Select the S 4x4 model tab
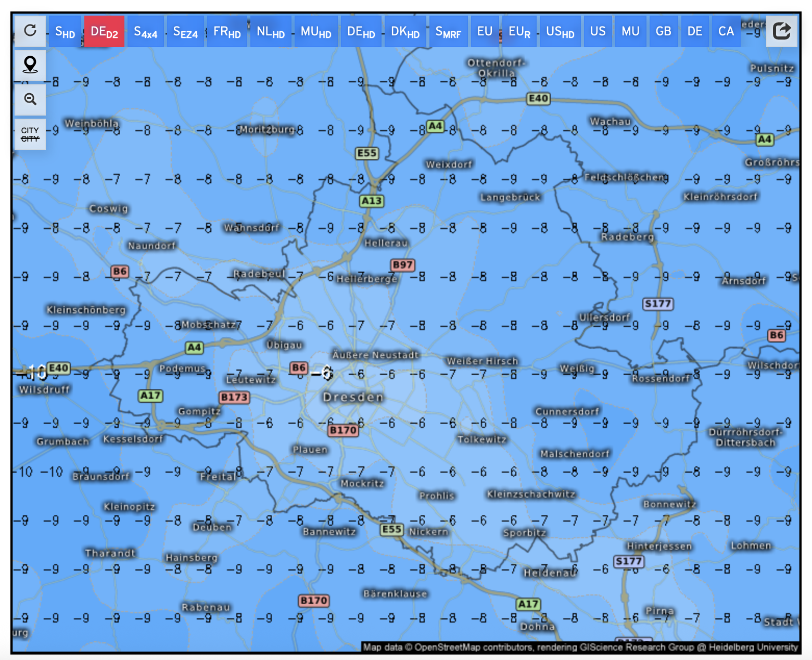The height and width of the screenshot is (660, 812). point(146,31)
